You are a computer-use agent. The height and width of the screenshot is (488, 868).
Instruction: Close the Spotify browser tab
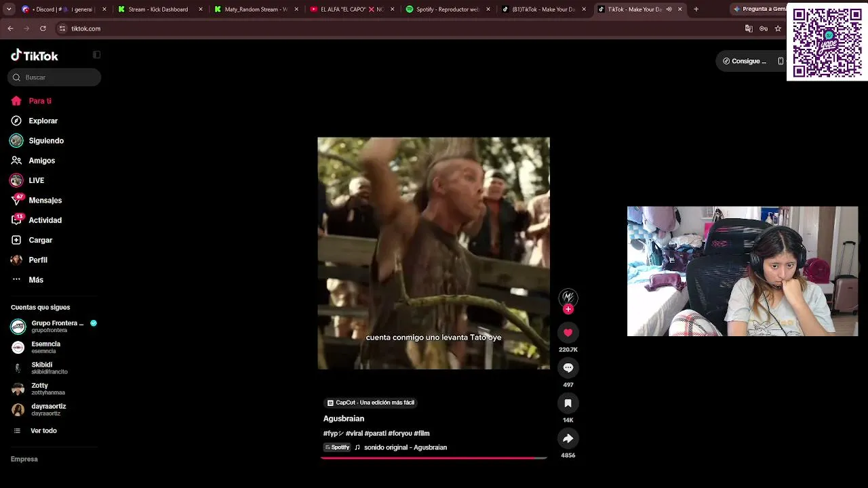pos(488,9)
